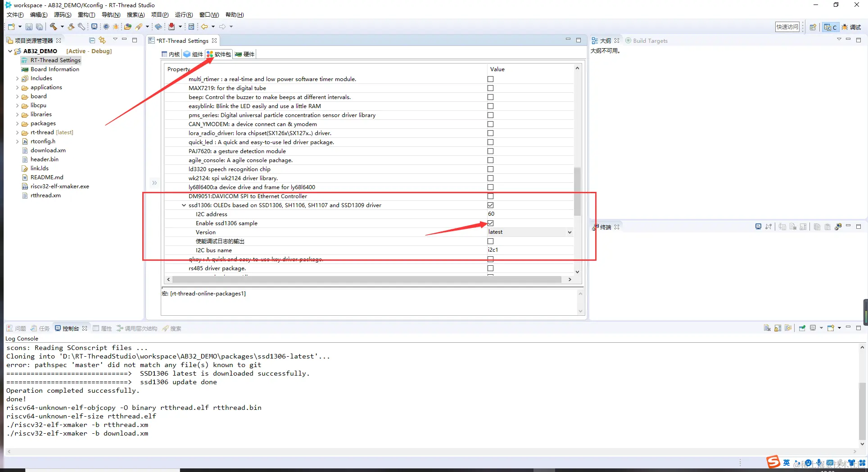Click the settings table horizontal scrollbar
The image size is (868, 472).
coord(367,280)
